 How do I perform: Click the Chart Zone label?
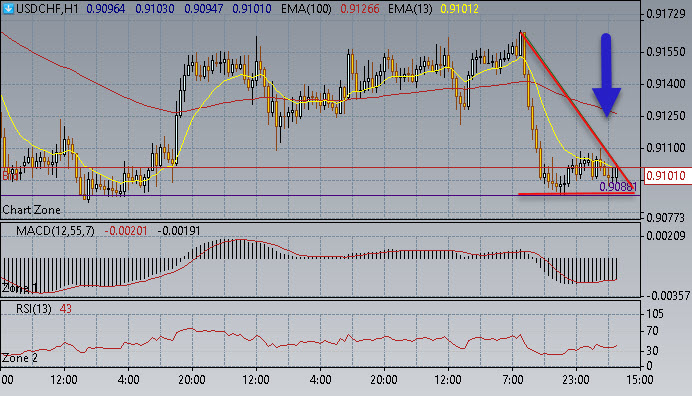(31, 210)
